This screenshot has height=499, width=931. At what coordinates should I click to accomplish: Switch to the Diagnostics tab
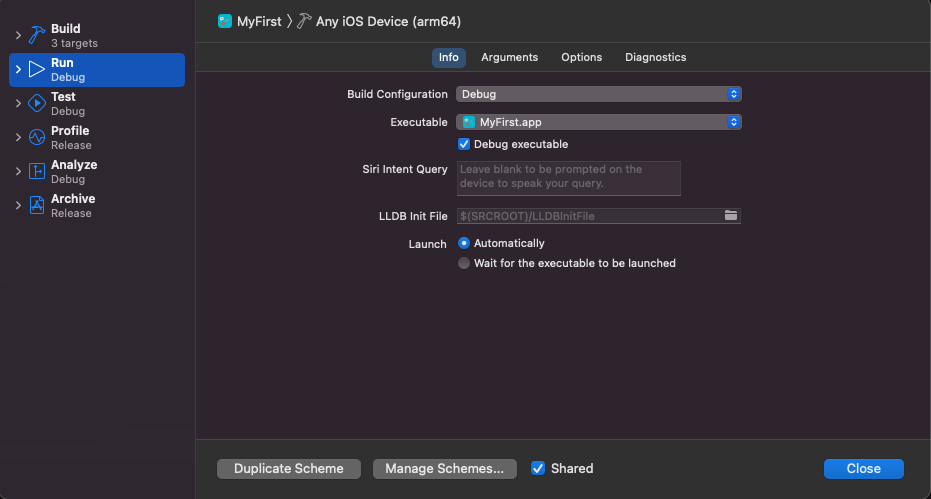pos(656,58)
